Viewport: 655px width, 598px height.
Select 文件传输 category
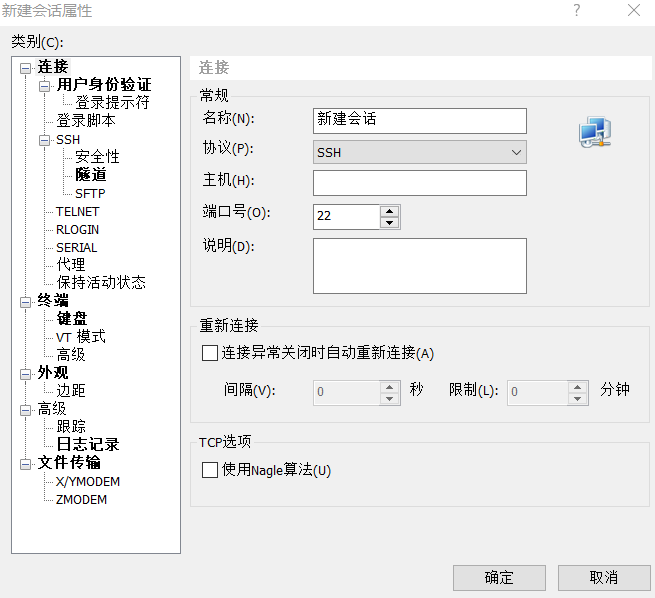(69, 462)
